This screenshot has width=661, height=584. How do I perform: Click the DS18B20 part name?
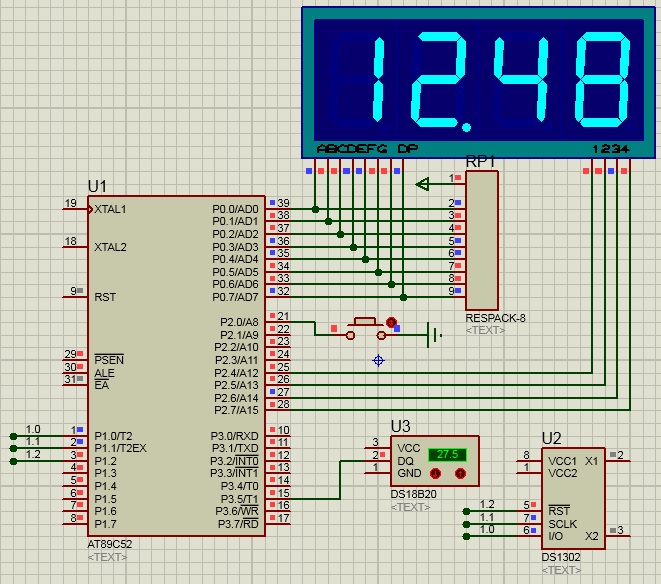[413, 494]
